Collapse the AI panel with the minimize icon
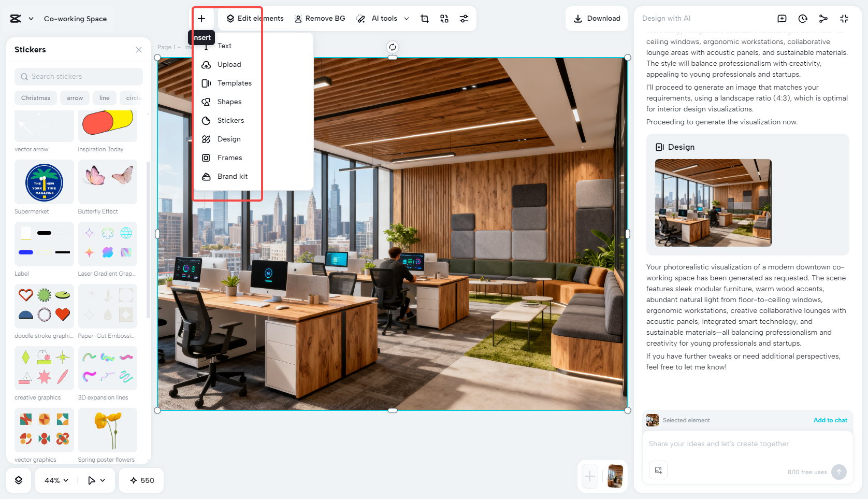 (844, 18)
